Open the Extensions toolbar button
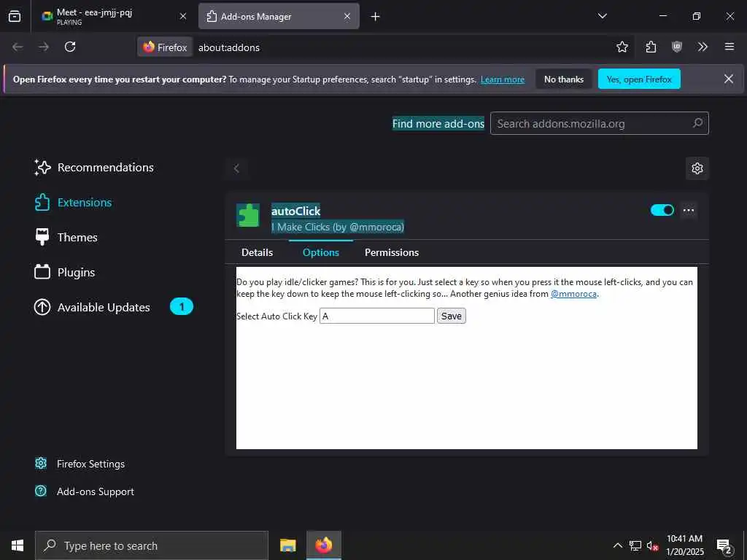747x560 pixels. 651,47
